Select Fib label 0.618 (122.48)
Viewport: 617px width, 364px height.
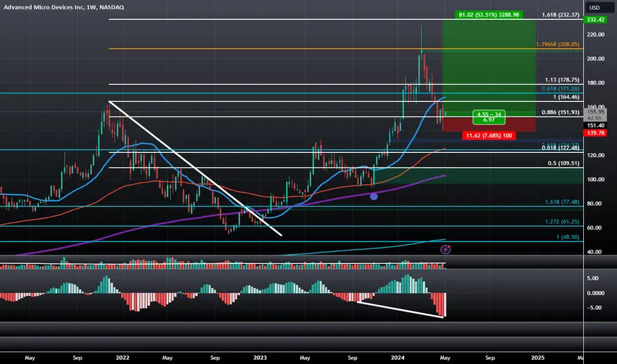tap(560, 148)
